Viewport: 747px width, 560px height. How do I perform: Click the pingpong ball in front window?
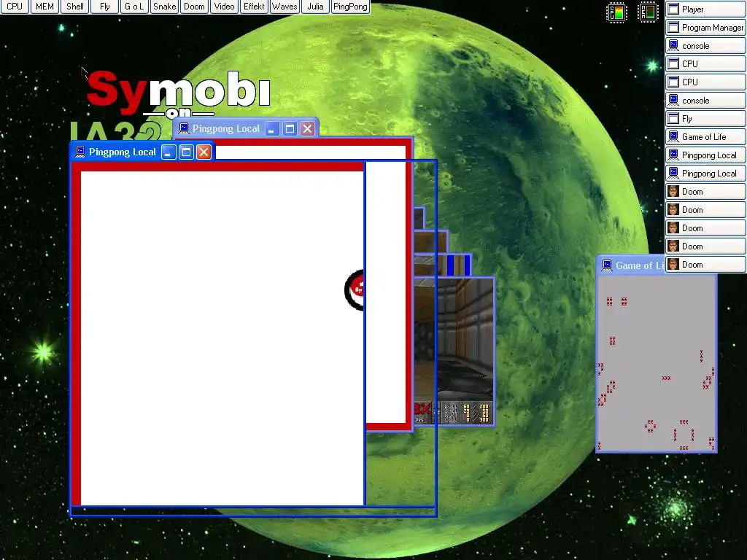click(x=355, y=290)
